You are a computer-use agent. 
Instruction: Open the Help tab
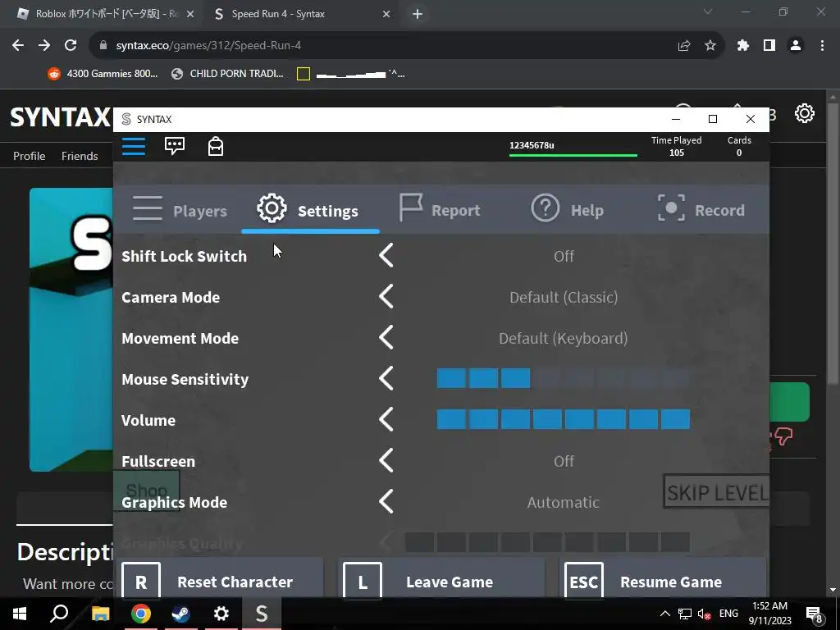pos(568,209)
